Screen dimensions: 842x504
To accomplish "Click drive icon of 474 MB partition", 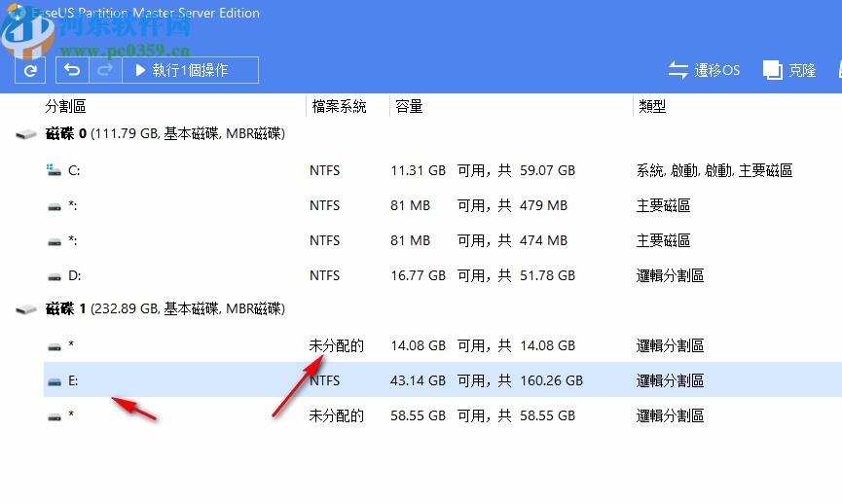I will click(55, 242).
